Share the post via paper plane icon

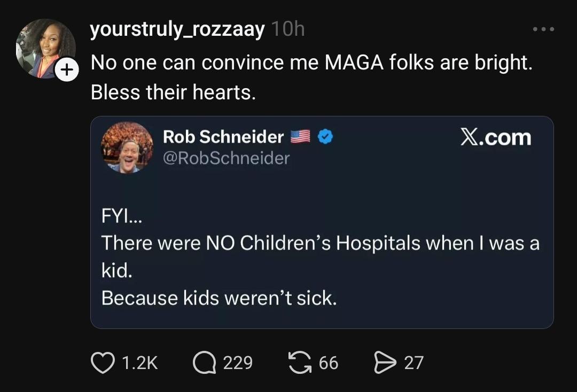(385, 363)
